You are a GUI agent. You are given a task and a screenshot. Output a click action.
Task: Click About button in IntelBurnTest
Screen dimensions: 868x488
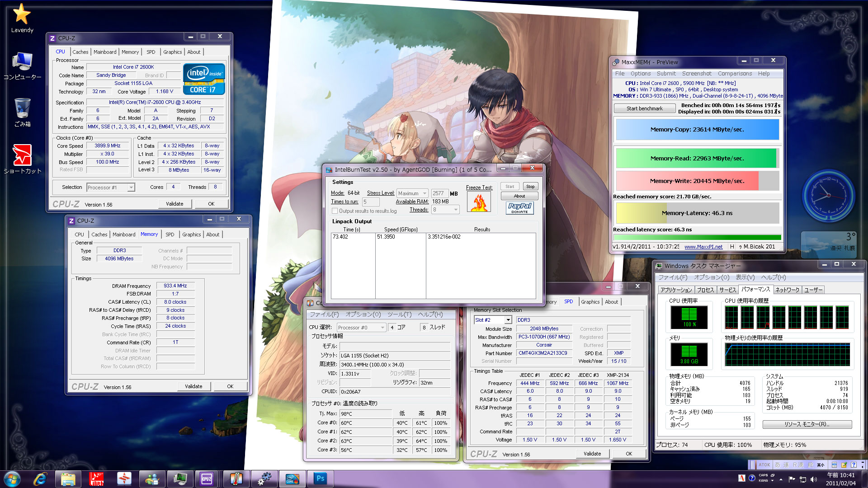tap(519, 196)
